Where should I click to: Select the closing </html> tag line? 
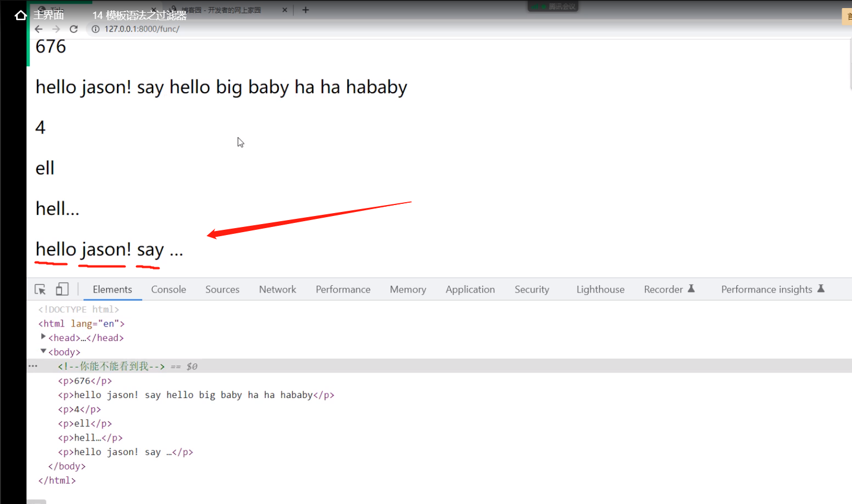[57, 480]
